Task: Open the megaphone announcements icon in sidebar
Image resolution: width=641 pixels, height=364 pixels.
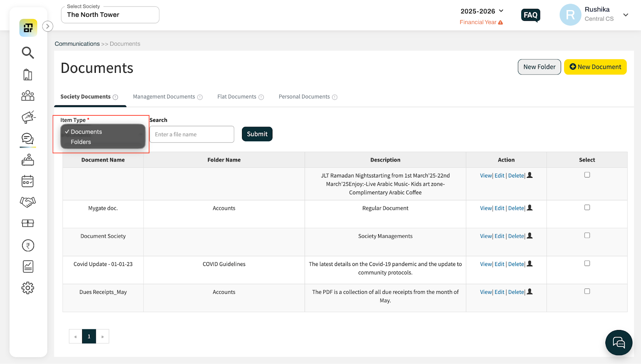Action: click(28, 117)
